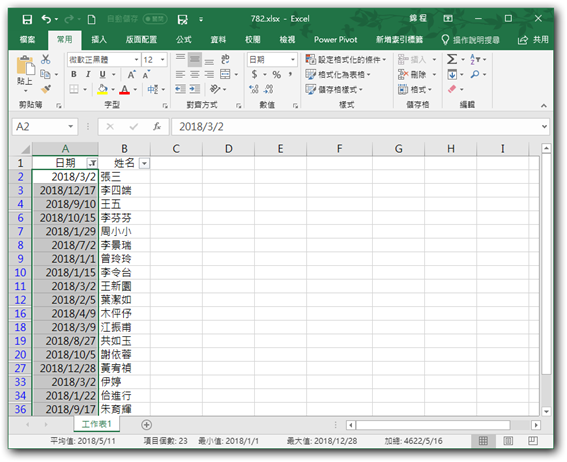
Task: Toggle Bold formatting
Action: pos(74,74)
